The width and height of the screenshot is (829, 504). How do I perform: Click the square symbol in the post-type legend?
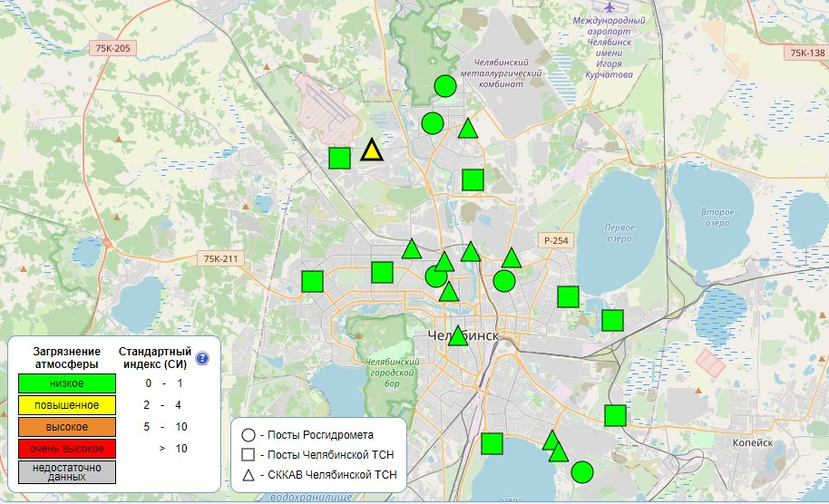tap(248, 455)
